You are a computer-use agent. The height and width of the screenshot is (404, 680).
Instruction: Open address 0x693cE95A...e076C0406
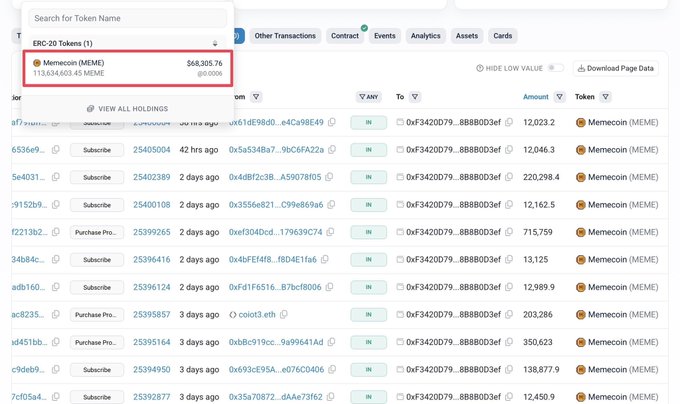point(276,369)
